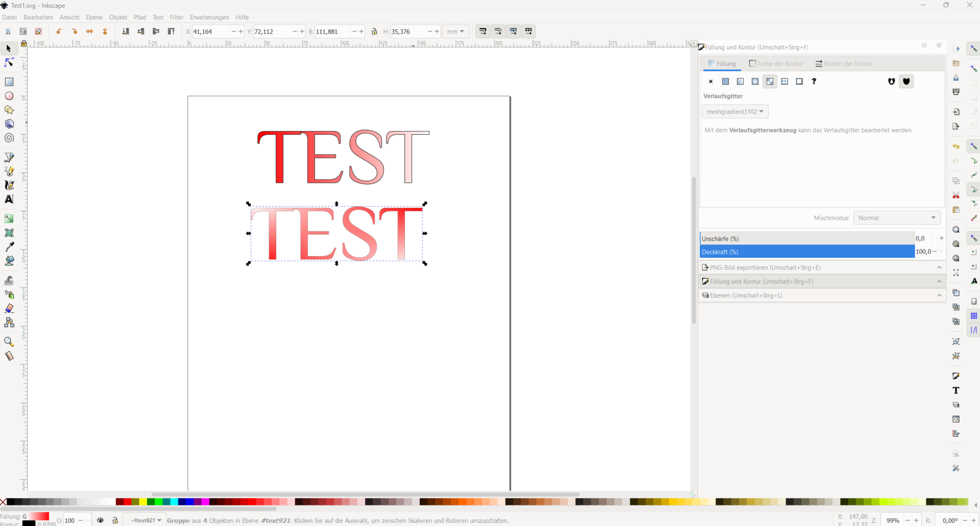Select the Zoom magnifier tool
The height and width of the screenshot is (526, 980).
(x=9, y=342)
